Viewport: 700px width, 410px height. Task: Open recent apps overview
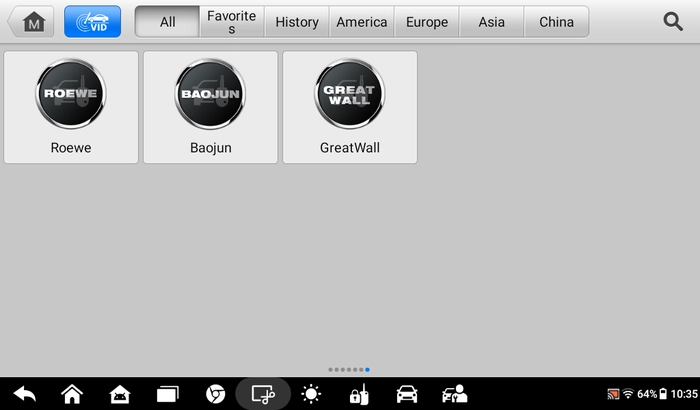[x=167, y=394]
